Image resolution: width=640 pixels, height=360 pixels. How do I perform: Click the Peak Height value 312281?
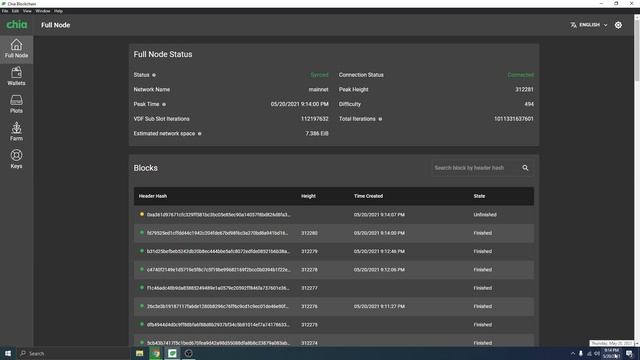coord(524,90)
